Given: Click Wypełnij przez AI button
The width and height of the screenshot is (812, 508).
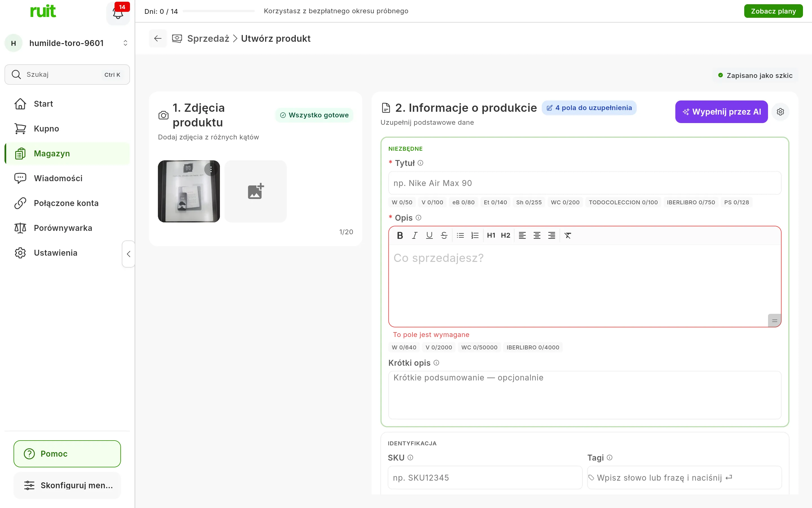Looking at the screenshot, I should point(721,112).
